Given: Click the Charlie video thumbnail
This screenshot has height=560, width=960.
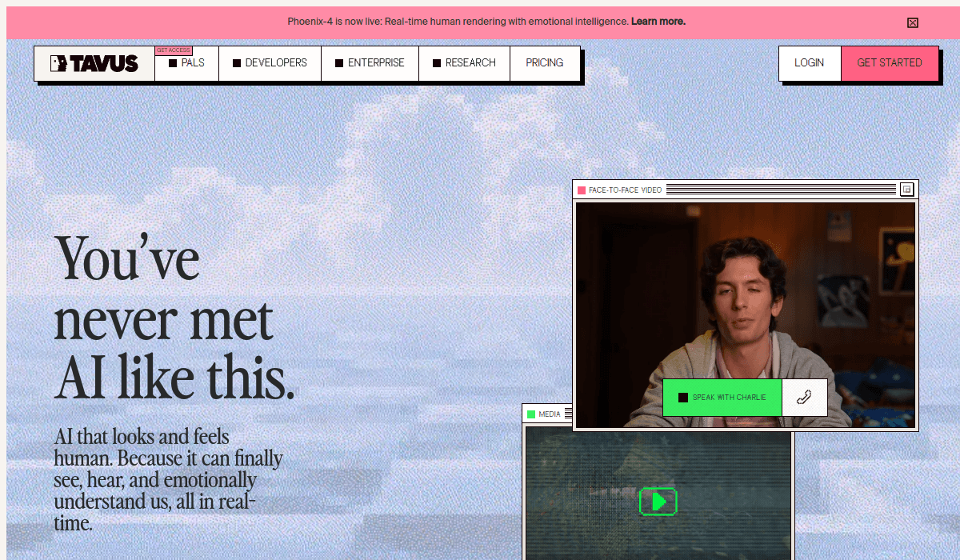Looking at the screenshot, I should coord(746,314).
